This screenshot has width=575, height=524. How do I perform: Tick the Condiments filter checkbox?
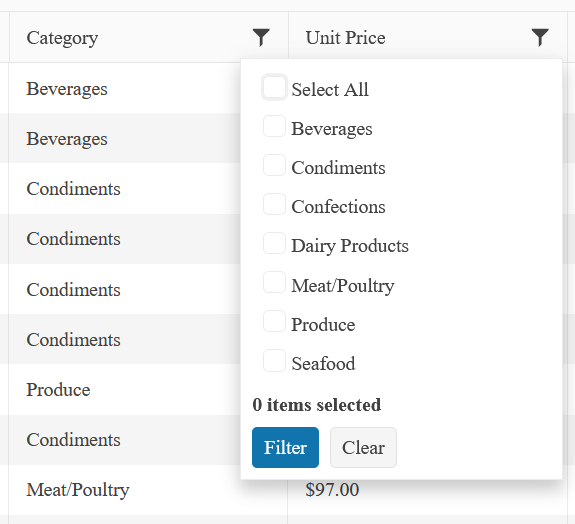(x=274, y=165)
